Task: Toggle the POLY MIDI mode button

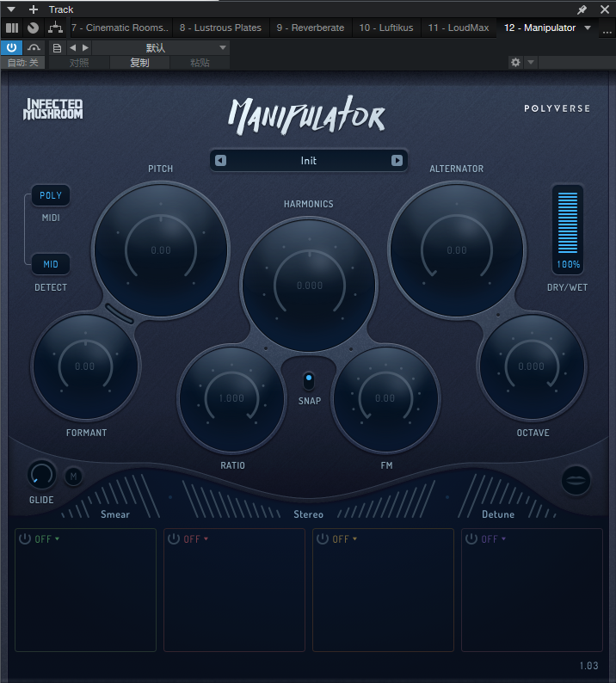Action: tap(51, 195)
